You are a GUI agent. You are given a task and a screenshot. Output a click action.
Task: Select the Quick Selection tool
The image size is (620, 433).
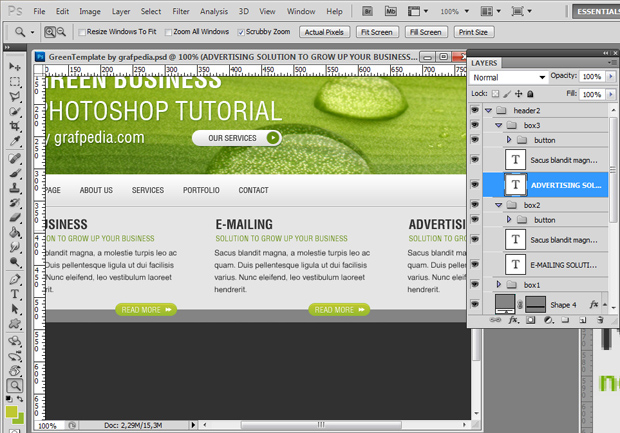click(x=15, y=112)
